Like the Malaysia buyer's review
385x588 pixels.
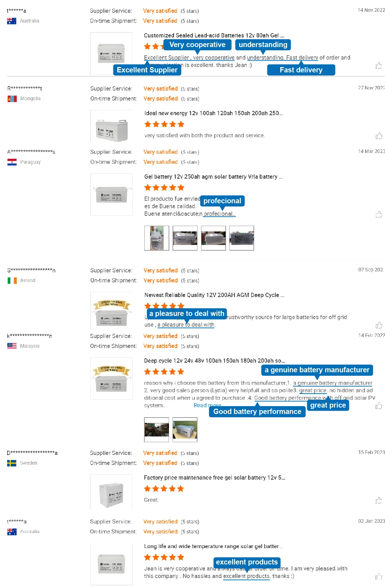[379, 406]
